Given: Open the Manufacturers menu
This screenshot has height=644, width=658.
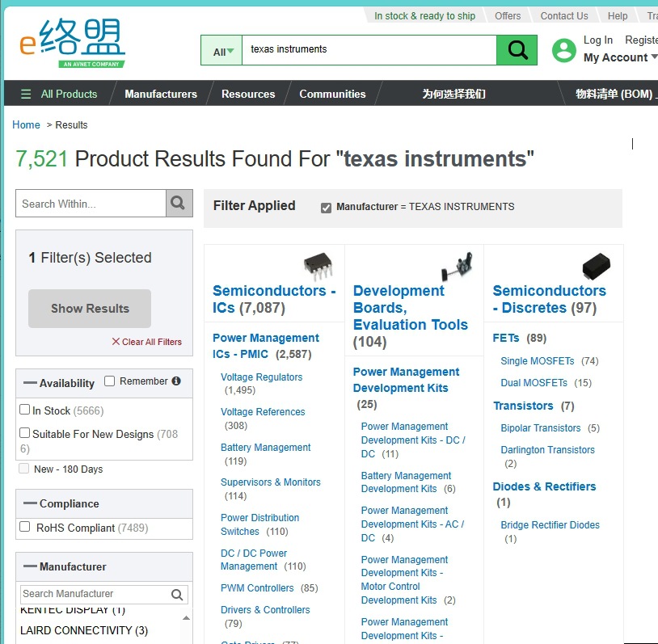Looking at the screenshot, I should click(x=161, y=94).
